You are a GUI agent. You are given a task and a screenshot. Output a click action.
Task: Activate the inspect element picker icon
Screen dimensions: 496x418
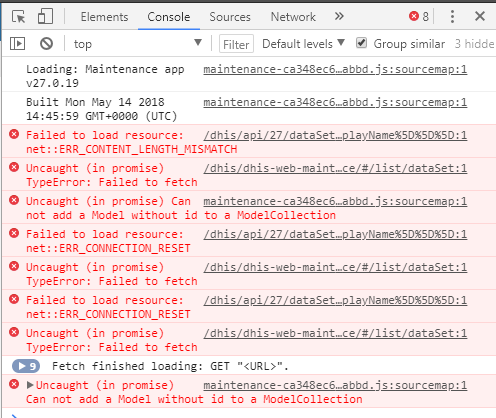pyautogui.click(x=18, y=16)
